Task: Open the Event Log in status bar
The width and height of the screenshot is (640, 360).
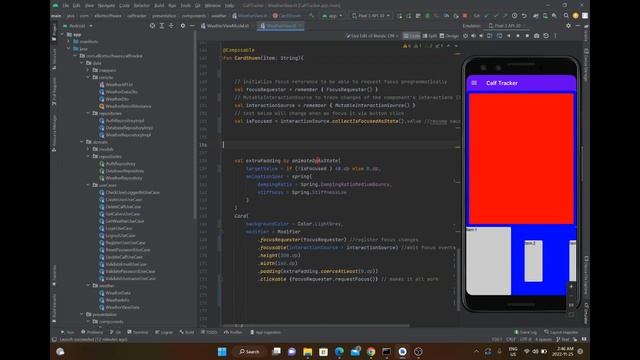Action: [525, 332]
